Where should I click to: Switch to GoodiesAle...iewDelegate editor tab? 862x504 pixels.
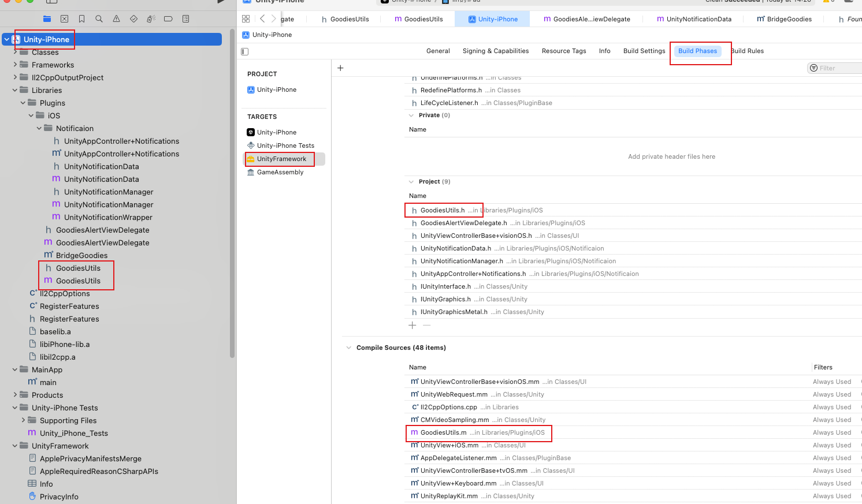tap(586, 19)
